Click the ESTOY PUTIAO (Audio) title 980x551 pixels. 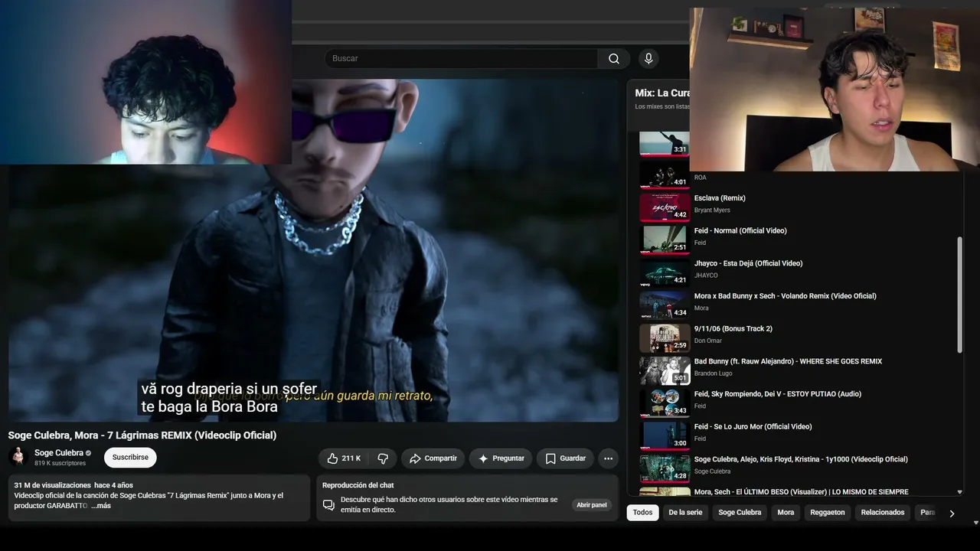(778, 394)
